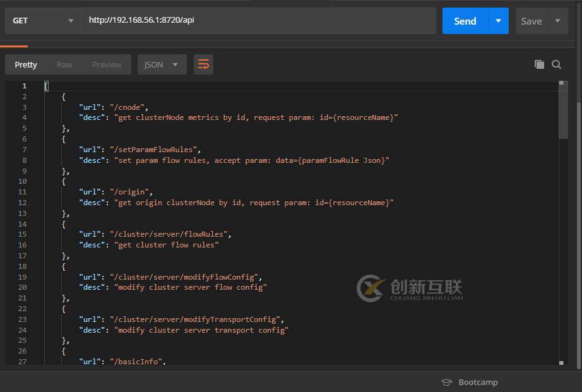Screen dimensions: 582x392
Task: Save the request
Action: [532, 21]
